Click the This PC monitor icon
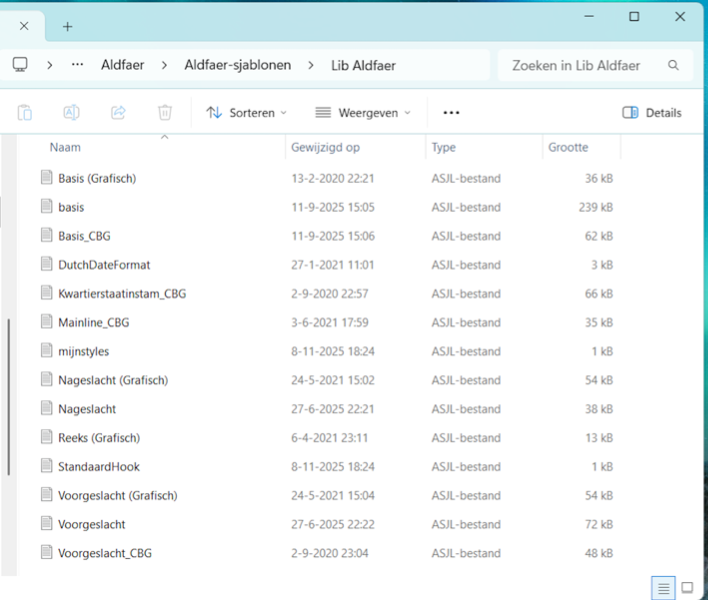 coord(20,65)
